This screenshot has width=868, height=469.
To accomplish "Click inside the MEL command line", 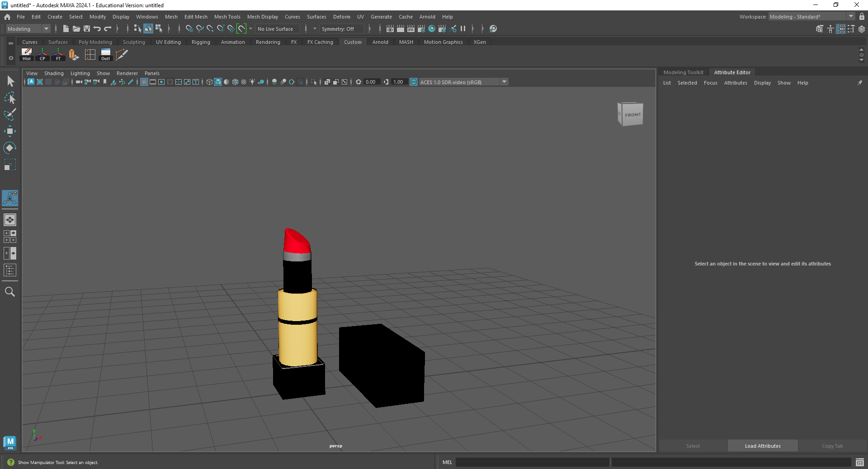I will pos(533,462).
